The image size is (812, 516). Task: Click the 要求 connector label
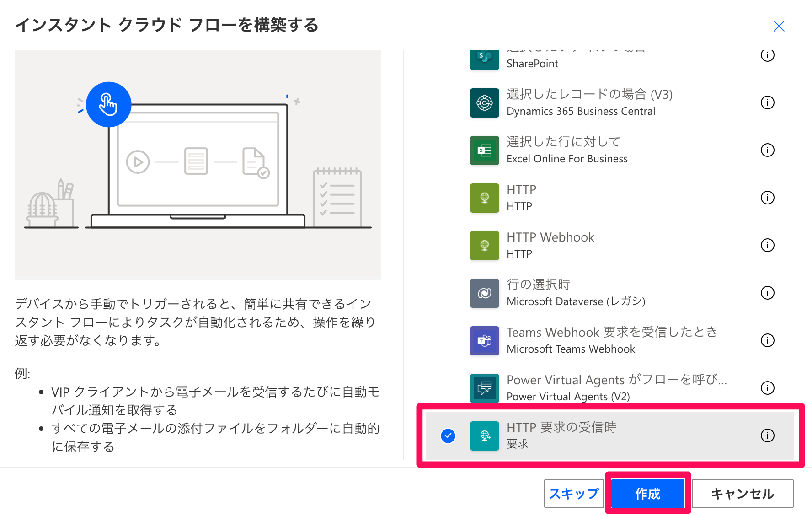tap(518, 444)
